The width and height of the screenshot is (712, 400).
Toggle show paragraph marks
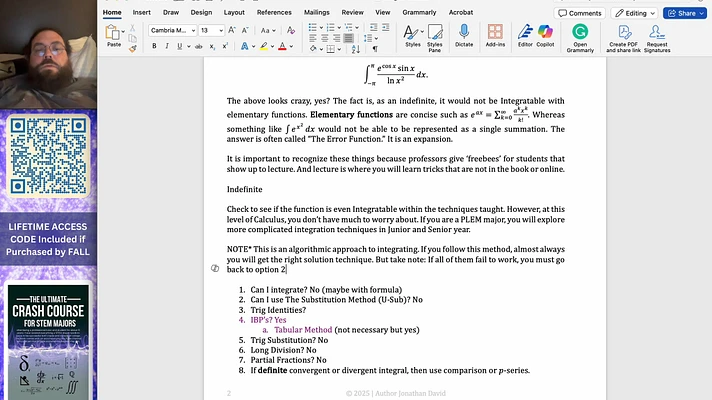point(375,49)
